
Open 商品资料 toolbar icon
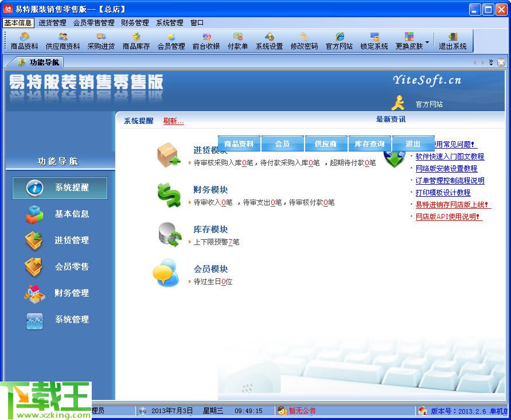click(x=25, y=41)
